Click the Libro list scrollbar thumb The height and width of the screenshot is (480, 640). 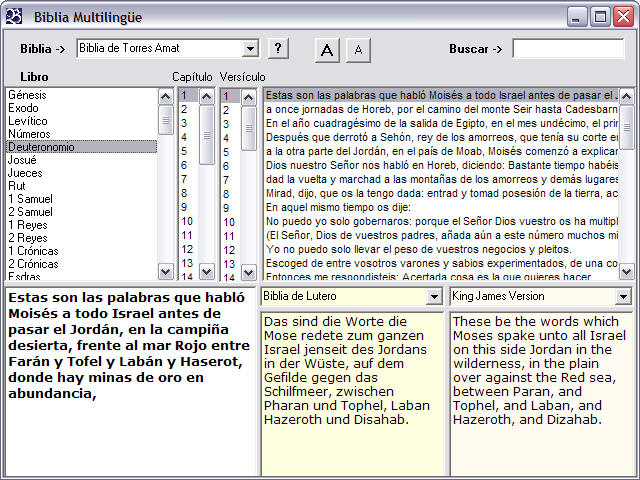(166, 120)
